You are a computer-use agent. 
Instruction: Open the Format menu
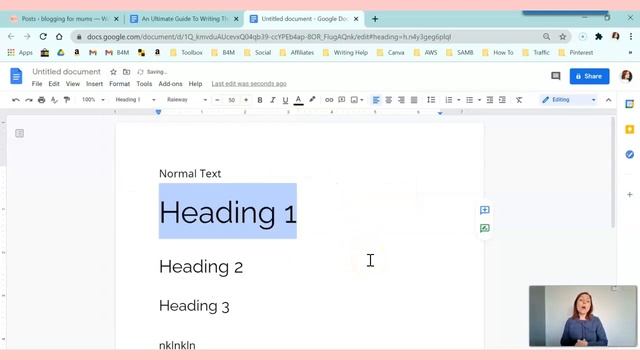(x=119, y=84)
